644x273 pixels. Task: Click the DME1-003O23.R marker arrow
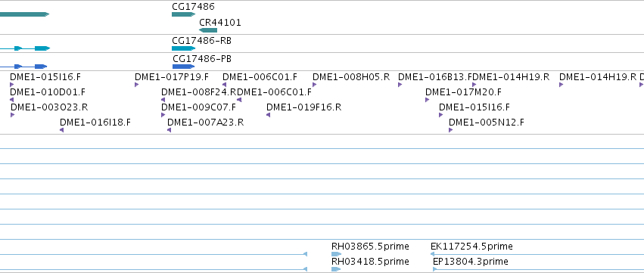tap(12, 115)
